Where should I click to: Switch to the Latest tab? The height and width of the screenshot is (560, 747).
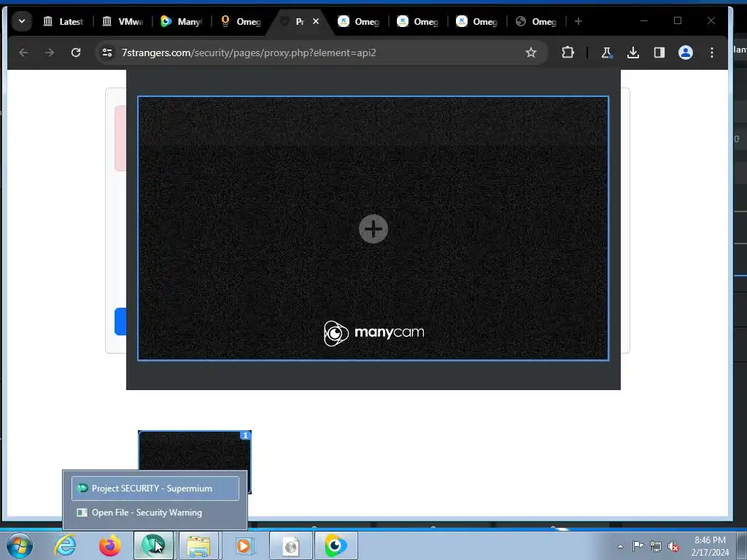[x=63, y=21]
